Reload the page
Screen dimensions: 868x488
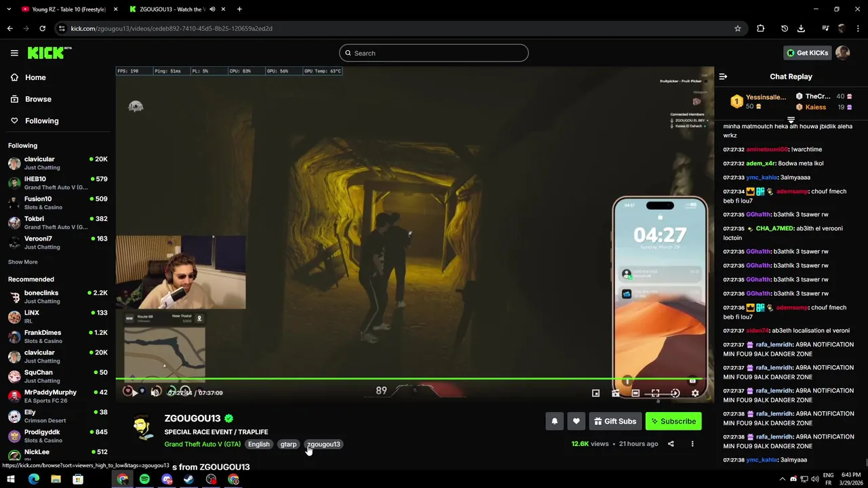coord(42,28)
